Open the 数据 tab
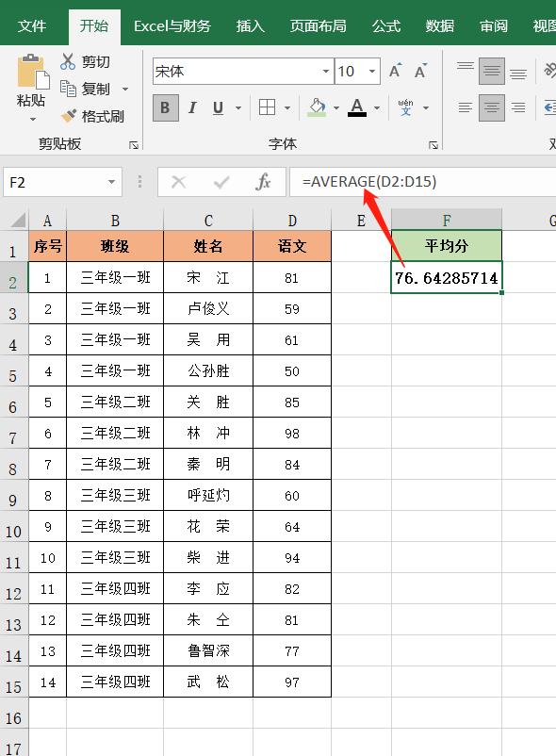 (439, 25)
